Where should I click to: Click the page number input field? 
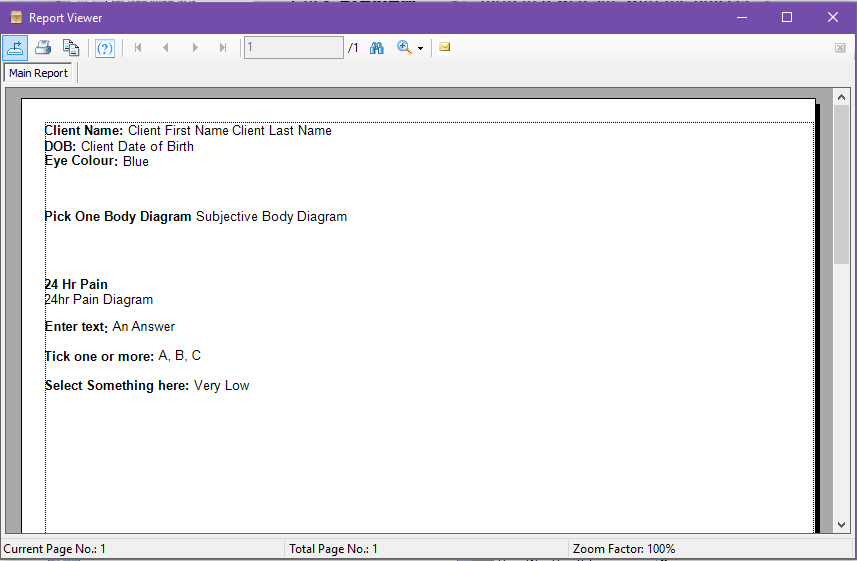(x=293, y=47)
